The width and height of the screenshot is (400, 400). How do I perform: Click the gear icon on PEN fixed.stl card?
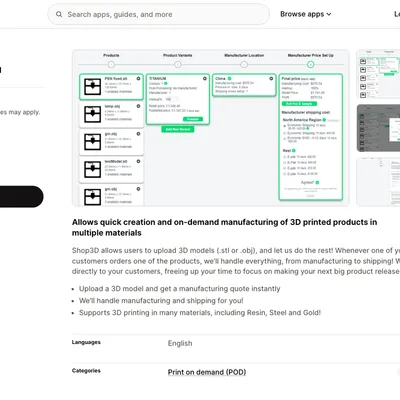(138, 79)
